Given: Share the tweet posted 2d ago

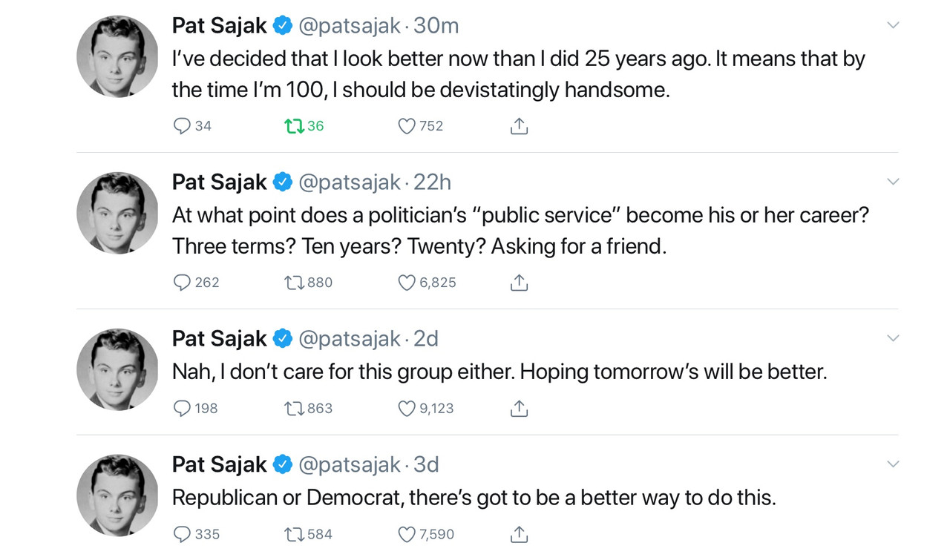Looking at the screenshot, I should coord(519,409).
